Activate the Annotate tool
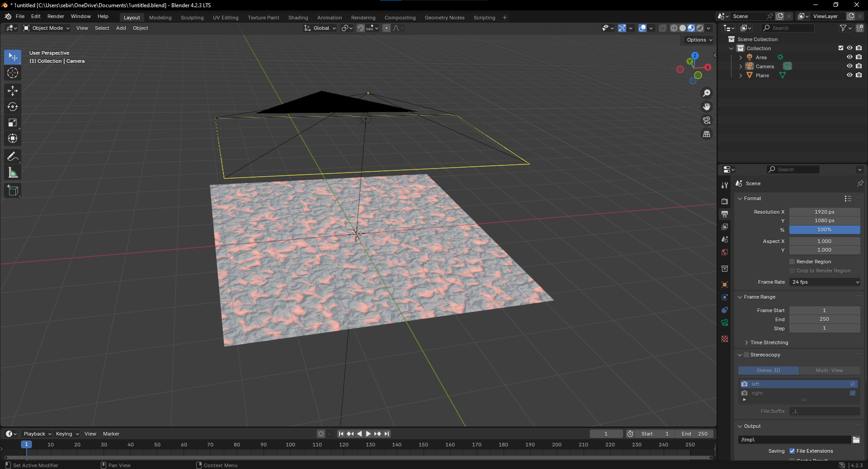 pyautogui.click(x=13, y=156)
